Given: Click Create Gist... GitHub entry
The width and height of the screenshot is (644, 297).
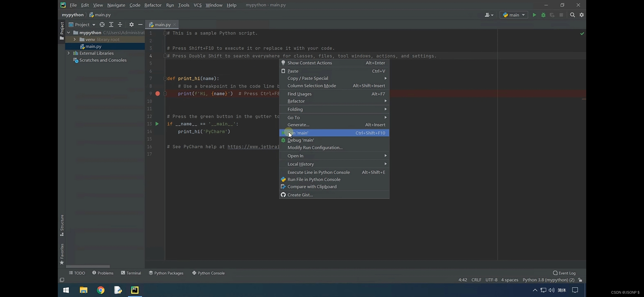Looking at the screenshot, I should 334,195.
